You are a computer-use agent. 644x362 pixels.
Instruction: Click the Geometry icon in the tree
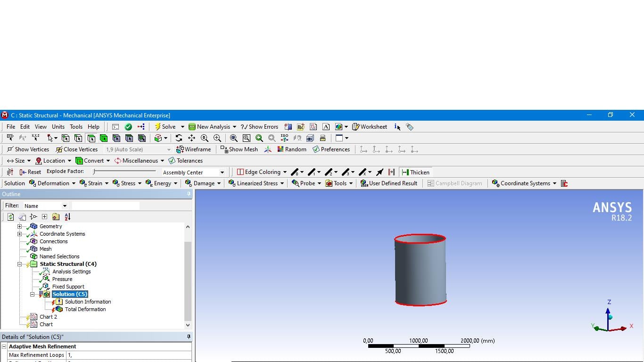pyautogui.click(x=33, y=226)
